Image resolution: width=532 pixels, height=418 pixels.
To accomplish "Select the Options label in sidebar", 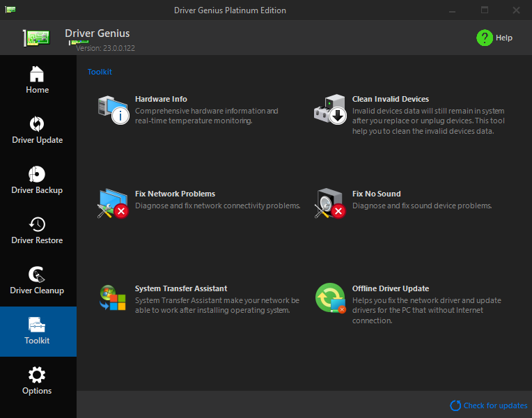I will (37, 391).
